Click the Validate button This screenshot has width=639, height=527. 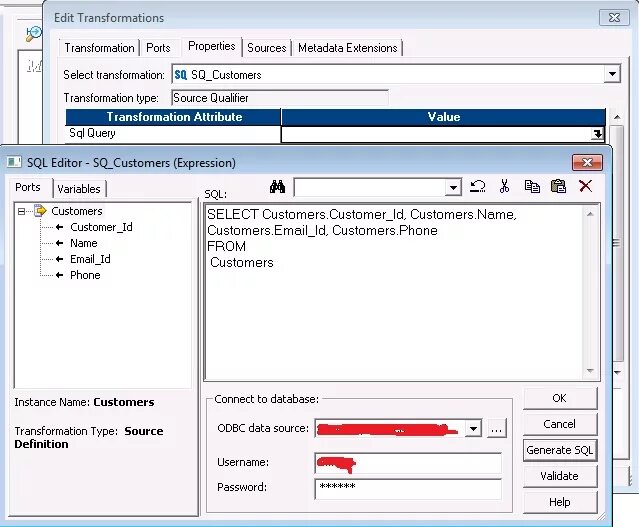(560, 476)
